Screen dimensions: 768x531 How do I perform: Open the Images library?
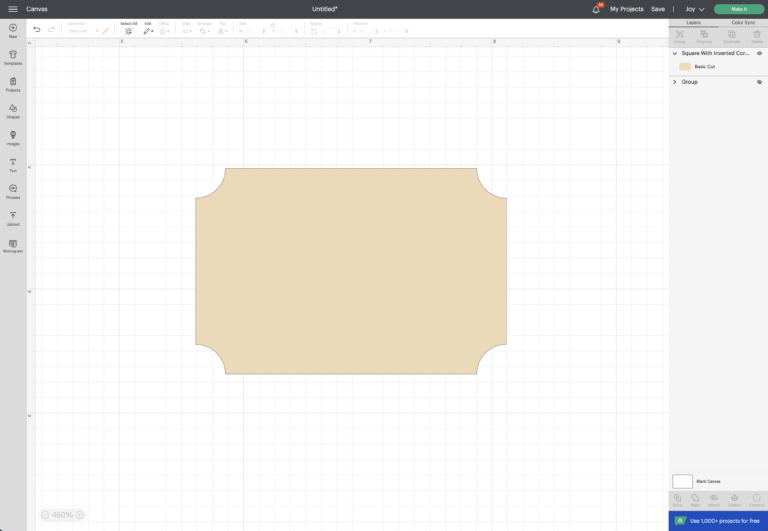point(13,137)
